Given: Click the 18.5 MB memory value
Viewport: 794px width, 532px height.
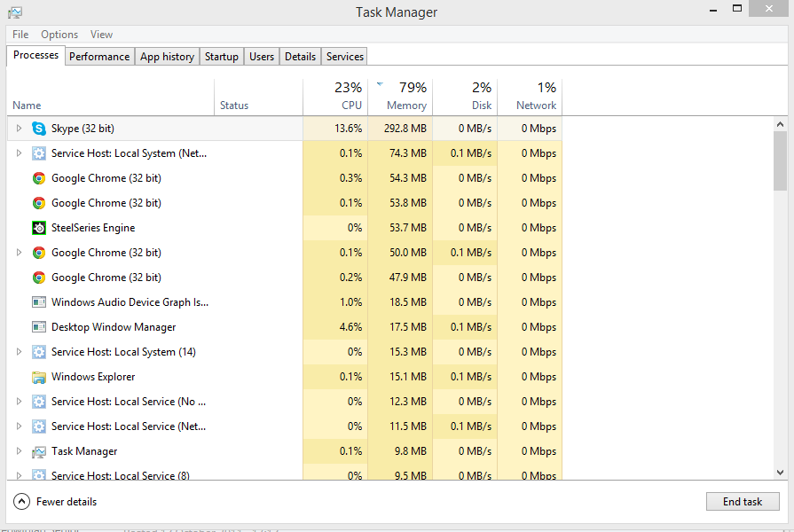Looking at the screenshot, I should tap(408, 302).
